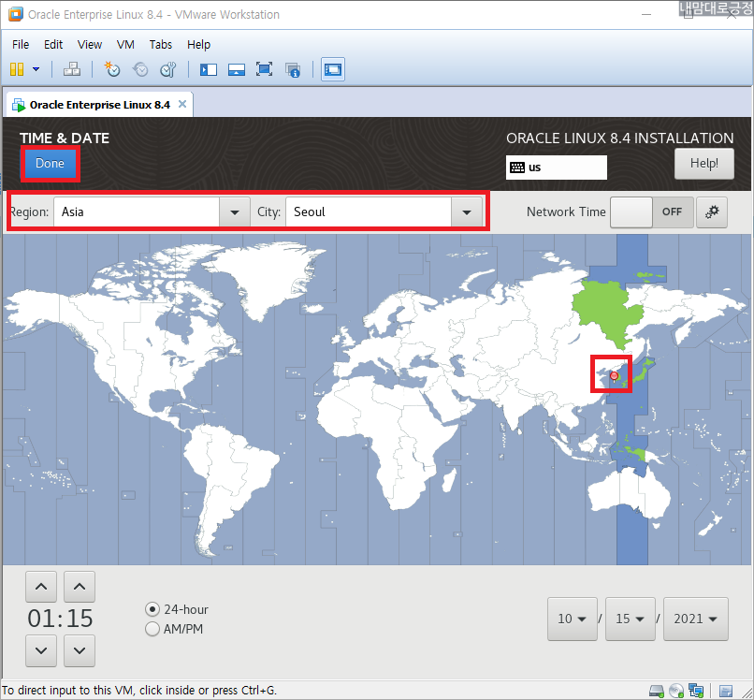
Task: Click the hard disk status bar icon
Action: [657, 692]
